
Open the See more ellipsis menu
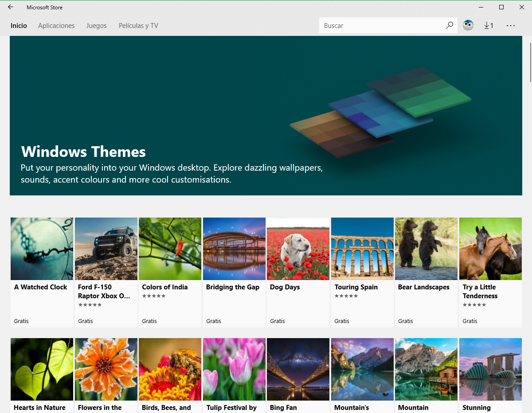(x=511, y=25)
